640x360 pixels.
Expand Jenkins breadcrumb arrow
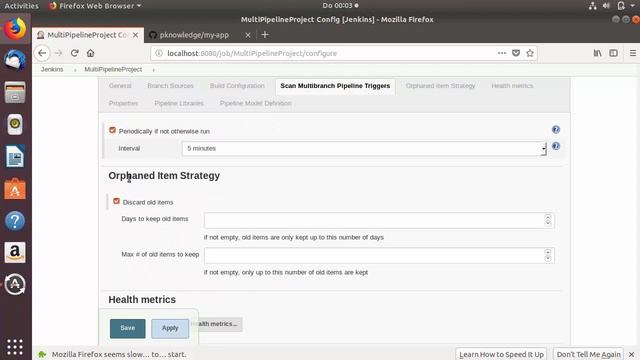coord(75,70)
